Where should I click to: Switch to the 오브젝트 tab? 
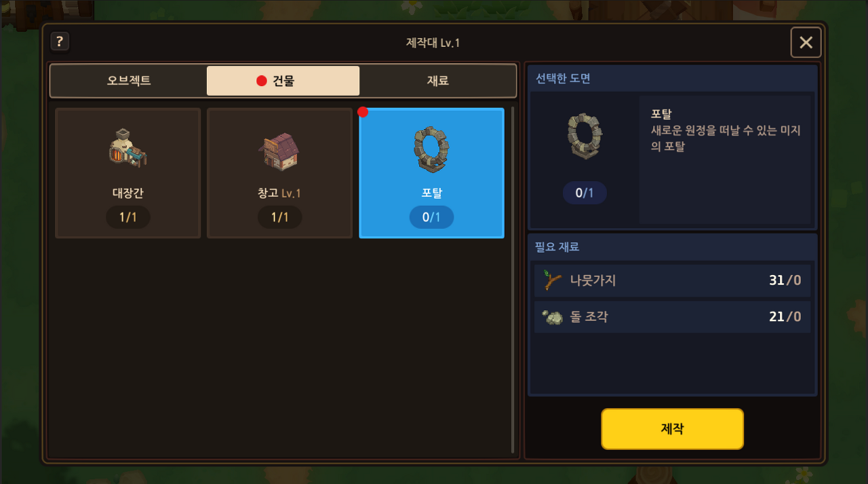129,81
